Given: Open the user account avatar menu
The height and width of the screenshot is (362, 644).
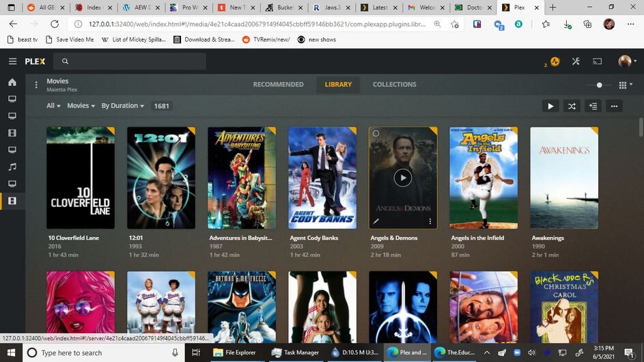Looking at the screenshot, I should [x=625, y=61].
